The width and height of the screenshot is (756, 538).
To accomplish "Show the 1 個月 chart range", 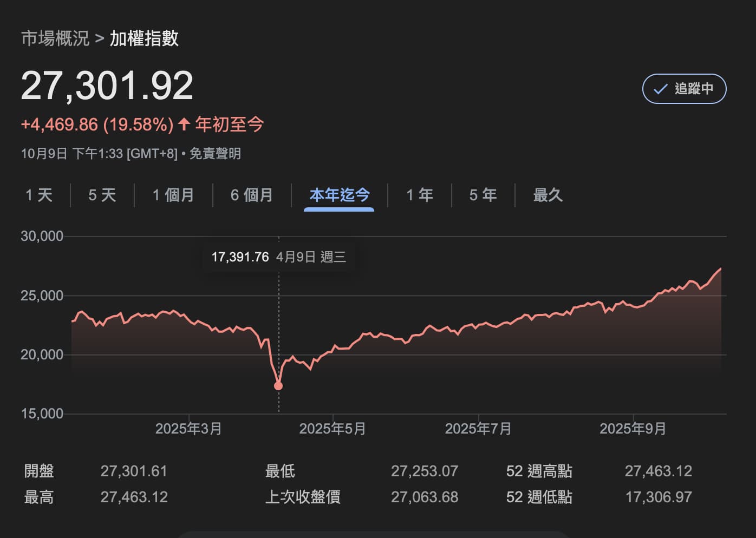I will tap(173, 195).
